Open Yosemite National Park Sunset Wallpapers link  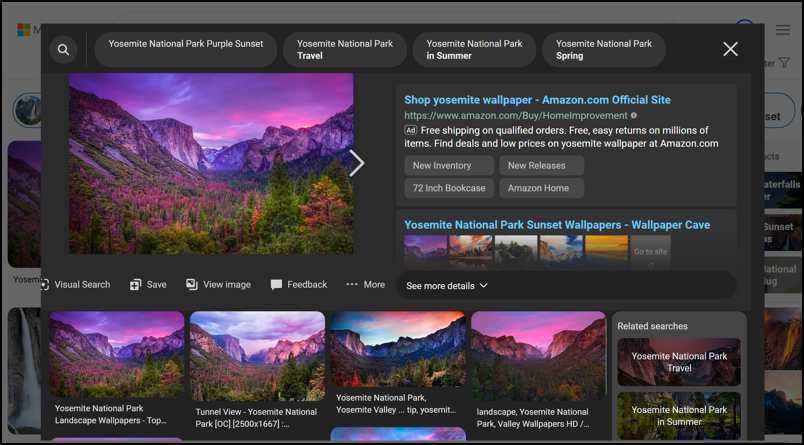(x=557, y=225)
